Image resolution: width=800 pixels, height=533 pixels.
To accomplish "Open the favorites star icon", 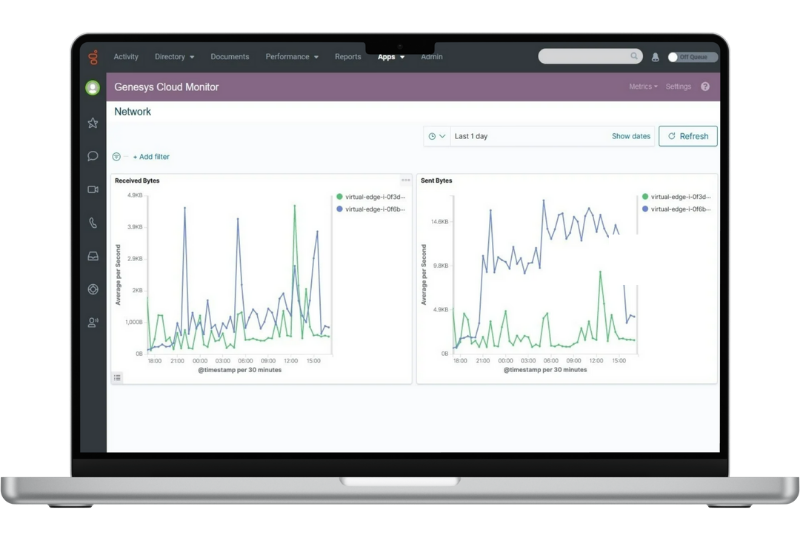I will point(92,123).
